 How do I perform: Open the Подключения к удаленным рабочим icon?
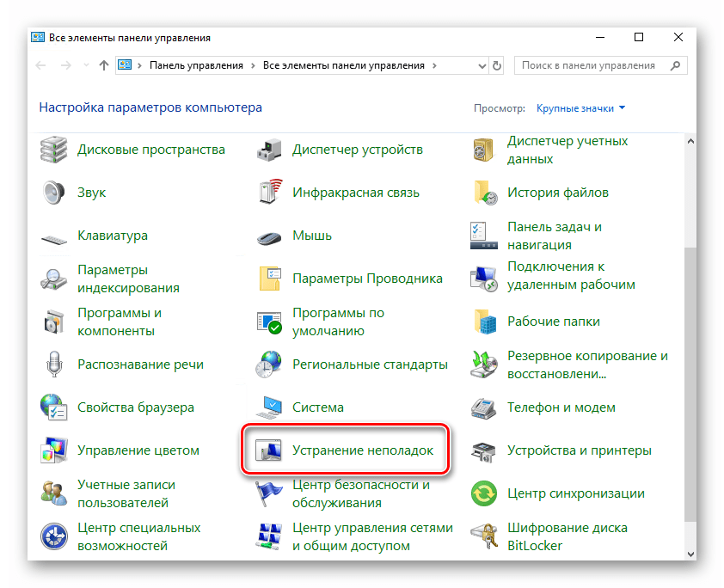click(483, 279)
